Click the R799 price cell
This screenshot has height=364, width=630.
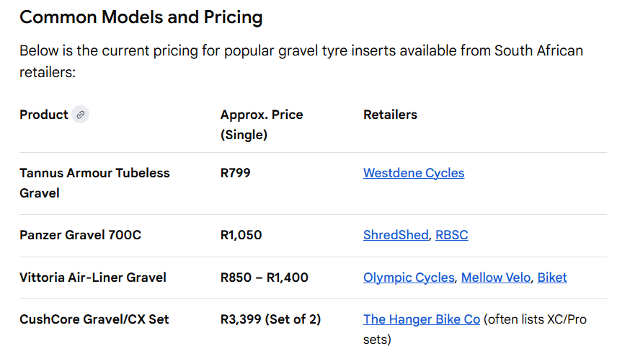236,173
